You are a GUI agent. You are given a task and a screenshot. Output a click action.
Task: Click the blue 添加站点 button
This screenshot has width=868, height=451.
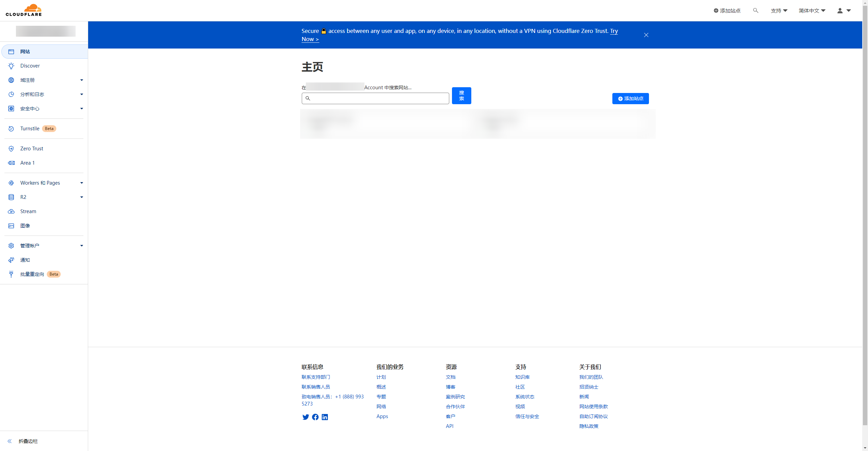click(630, 98)
